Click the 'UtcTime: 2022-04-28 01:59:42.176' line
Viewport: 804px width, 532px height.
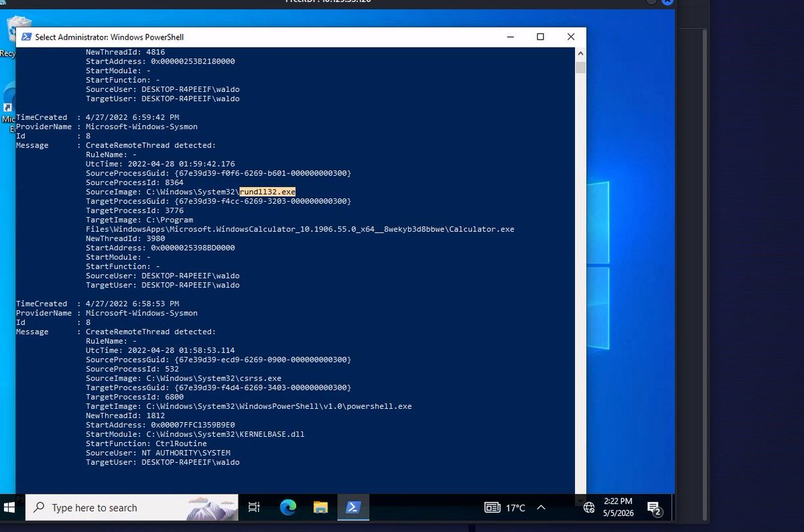(x=160, y=163)
